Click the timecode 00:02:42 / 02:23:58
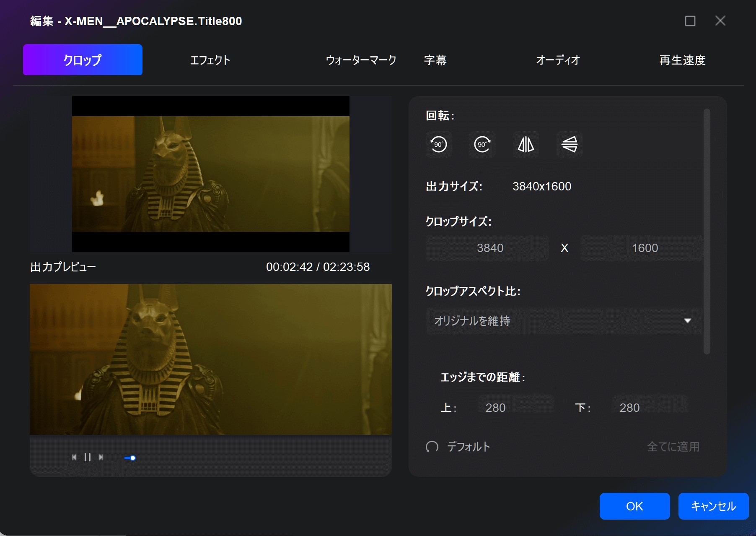The image size is (756, 536). [318, 267]
